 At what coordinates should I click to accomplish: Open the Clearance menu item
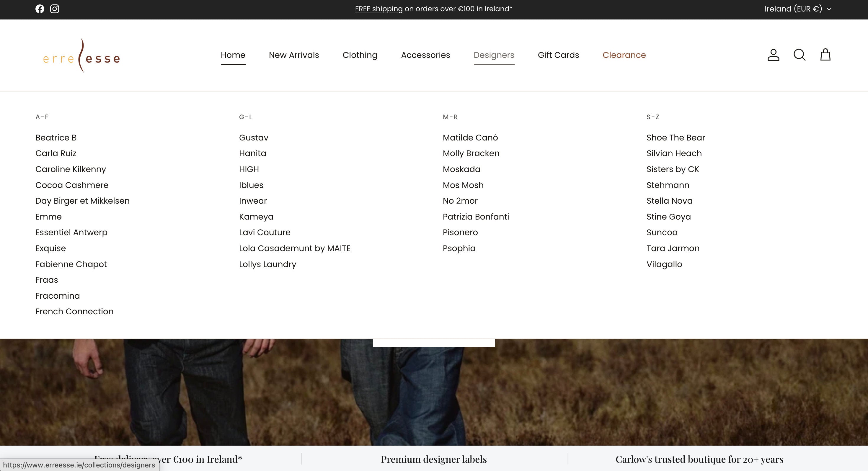coord(624,55)
